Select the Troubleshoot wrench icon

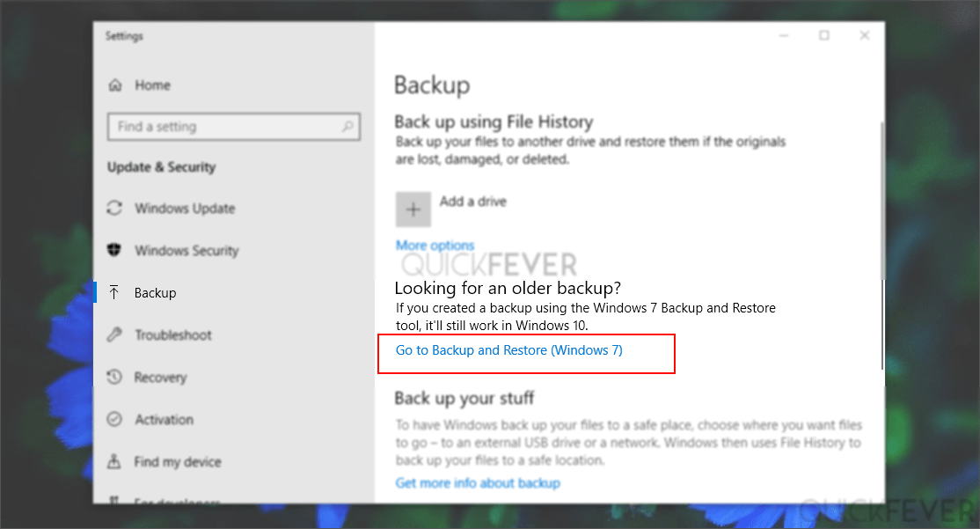pos(115,334)
